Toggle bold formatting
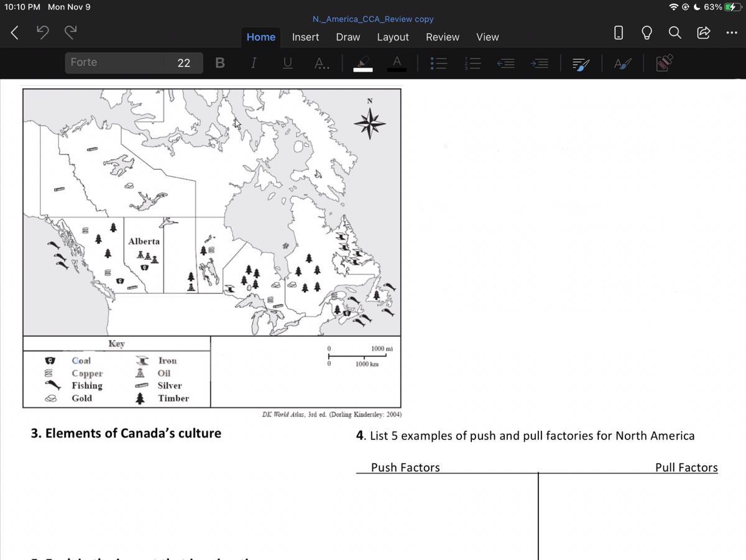The width and height of the screenshot is (746, 560). [x=219, y=63]
